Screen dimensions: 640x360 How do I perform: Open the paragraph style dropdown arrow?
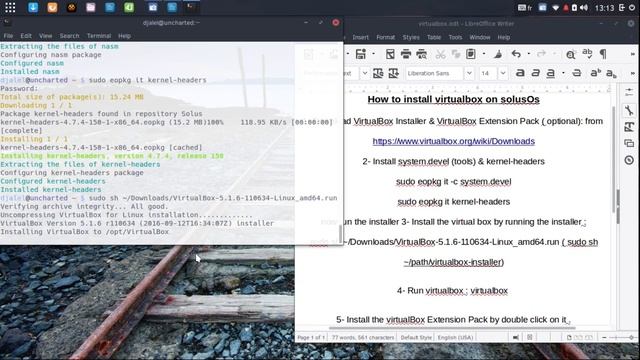pyautogui.click(x=364, y=73)
